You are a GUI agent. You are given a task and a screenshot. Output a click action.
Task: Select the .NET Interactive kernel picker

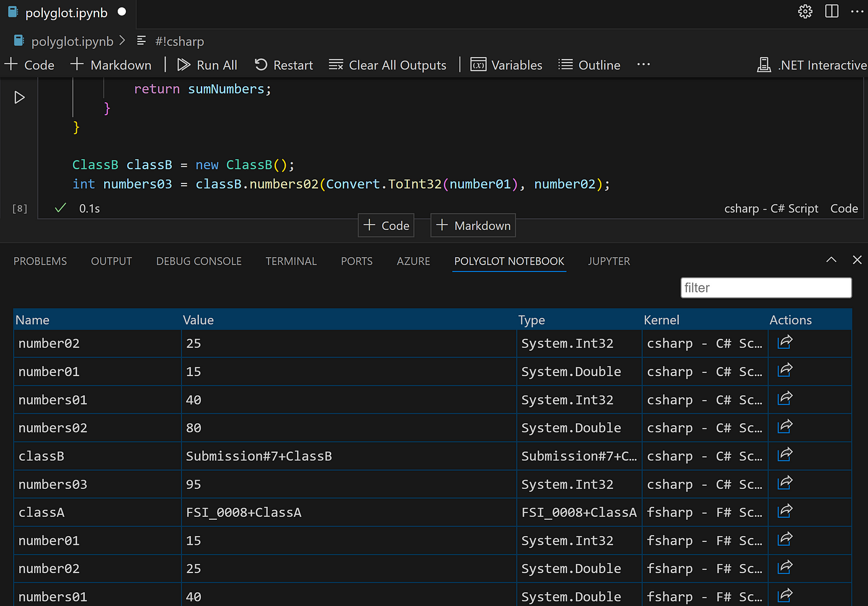(x=812, y=65)
